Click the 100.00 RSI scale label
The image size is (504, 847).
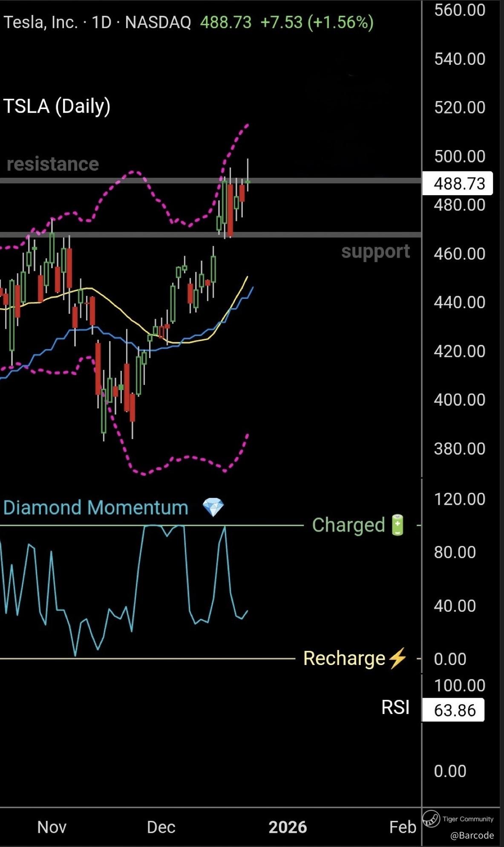[x=460, y=686]
